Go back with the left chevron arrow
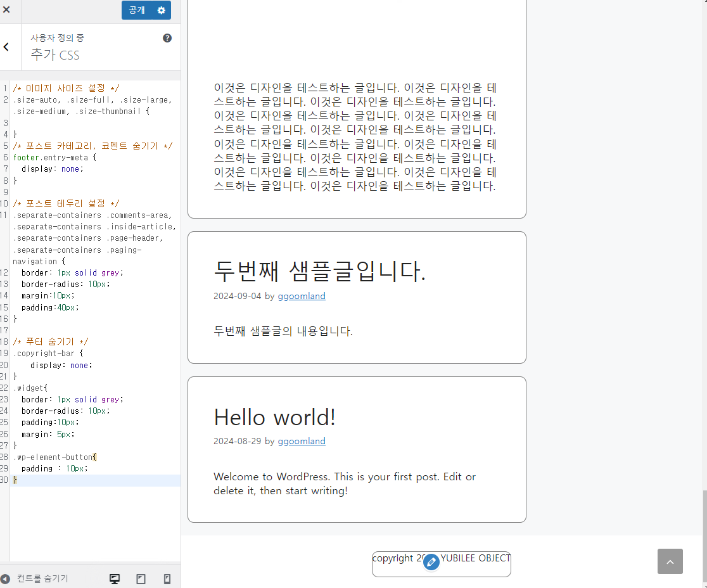The height and width of the screenshot is (588, 707). pyautogui.click(x=6, y=46)
